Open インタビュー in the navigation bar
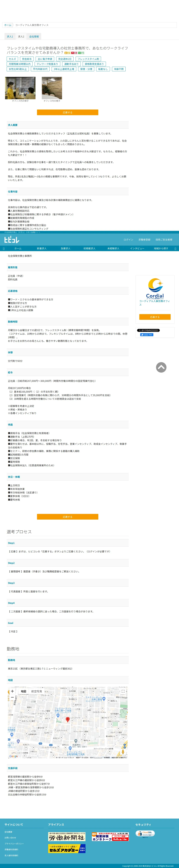 pos(137,248)
